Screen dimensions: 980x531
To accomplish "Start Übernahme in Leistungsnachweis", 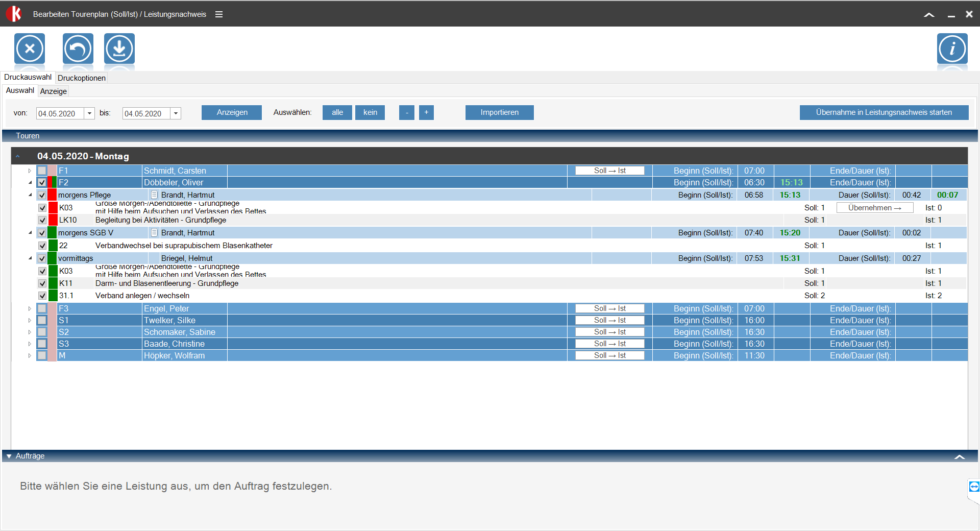I will click(884, 112).
